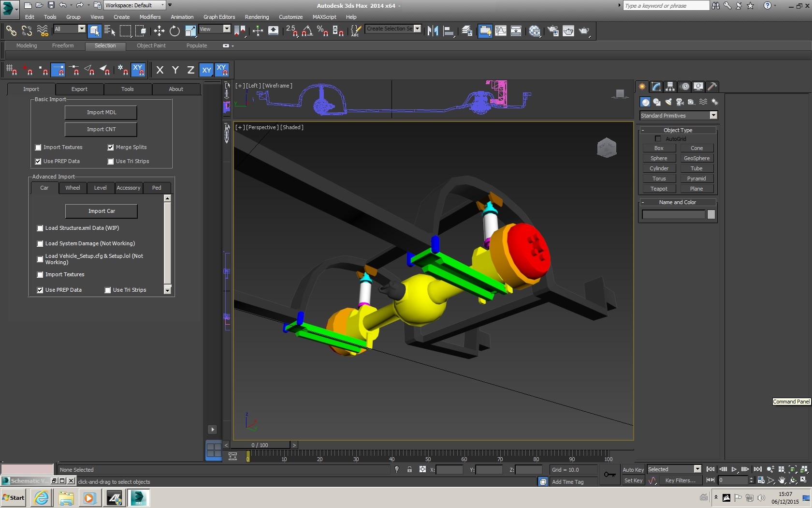Switch to the Wheel tab

pyautogui.click(x=72, y=188)
